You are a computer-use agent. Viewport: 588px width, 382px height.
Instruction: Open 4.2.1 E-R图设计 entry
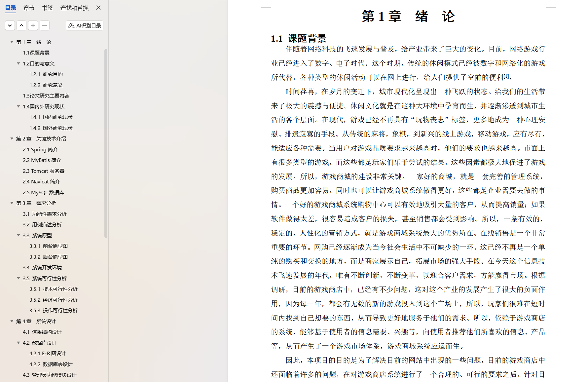tap(48, 353)
